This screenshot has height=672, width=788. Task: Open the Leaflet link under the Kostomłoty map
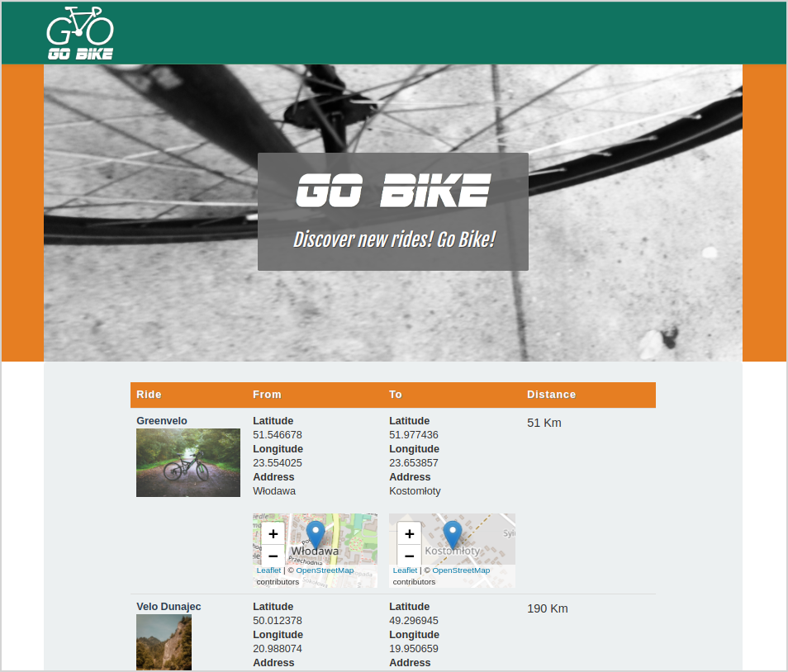404,570
